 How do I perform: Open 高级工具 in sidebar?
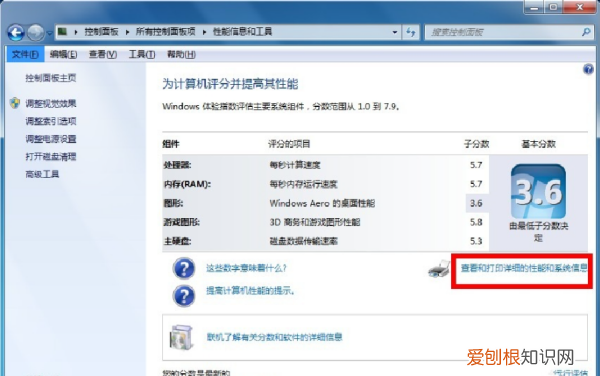[42, 174]
